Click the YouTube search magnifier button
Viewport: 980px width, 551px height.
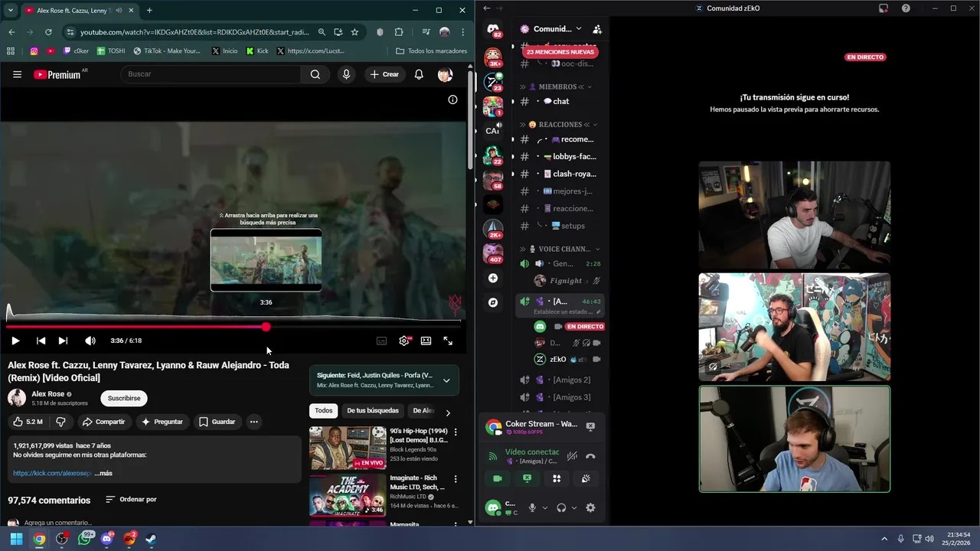coord(315,74)
